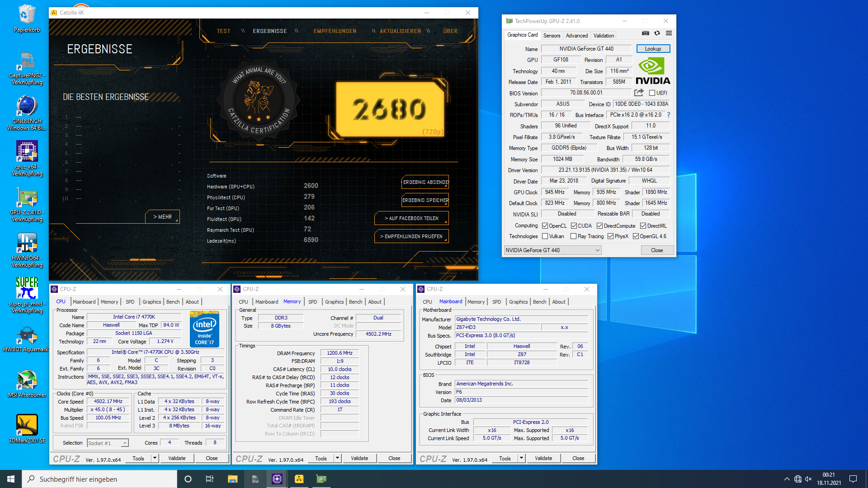868x488 pixels.
Task: Open GPU-Z hamburger menu icon
Action: click(x=669, y=33)
